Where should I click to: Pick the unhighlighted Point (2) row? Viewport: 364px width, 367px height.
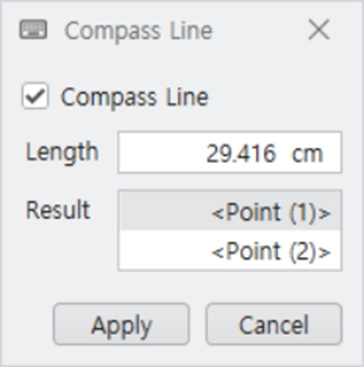tap(230, 250)
